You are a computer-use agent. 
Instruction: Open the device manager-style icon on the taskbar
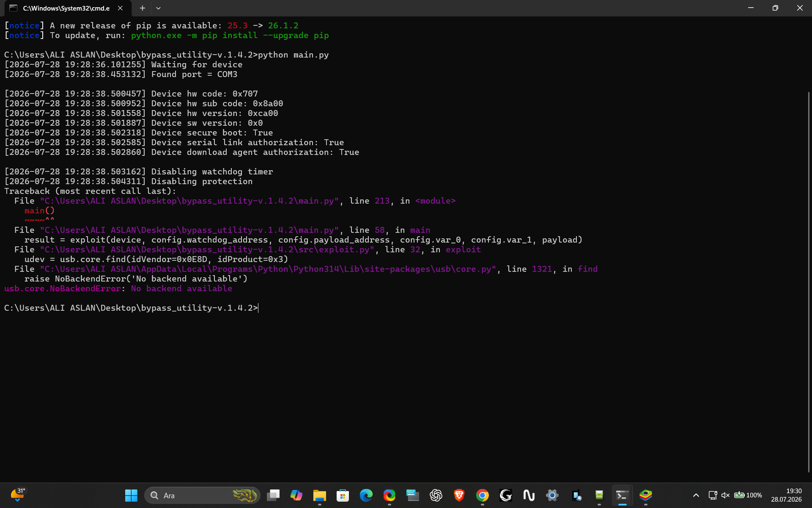pyautogui.click(x=576, y=495)
